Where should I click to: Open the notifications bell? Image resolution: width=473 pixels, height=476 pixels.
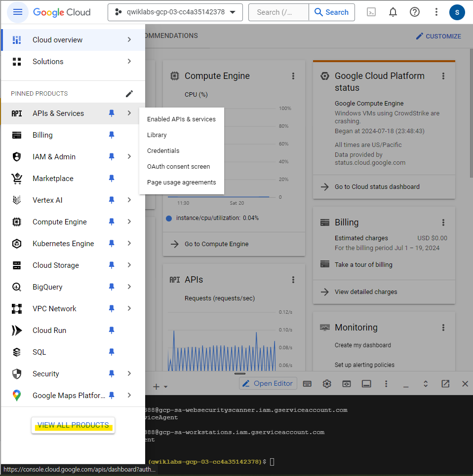(x=393, y=12)
